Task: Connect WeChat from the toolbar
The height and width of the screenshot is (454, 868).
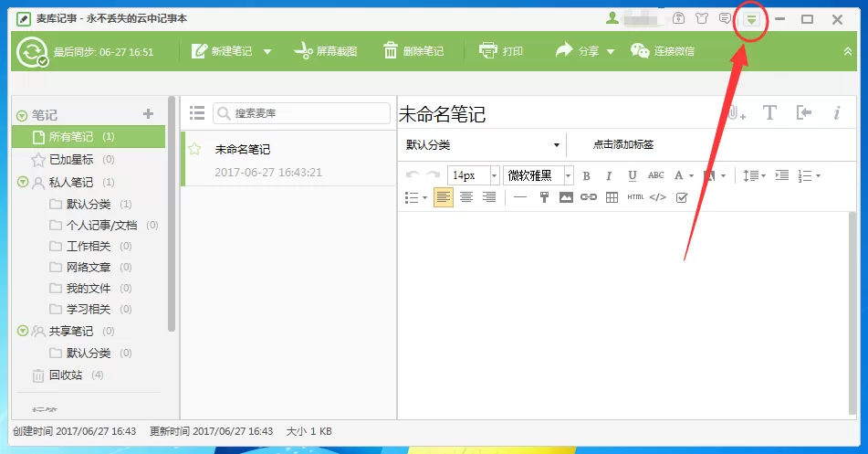Action: tap(662, 51)
